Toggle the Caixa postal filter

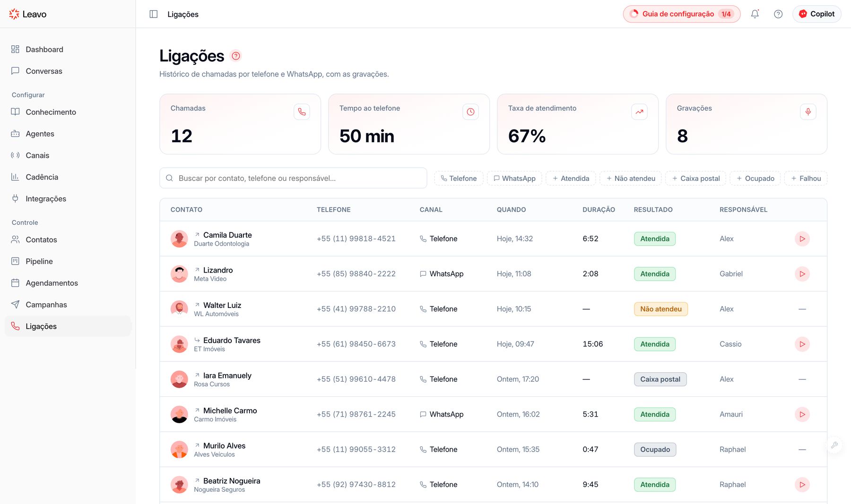pos(696,179)
